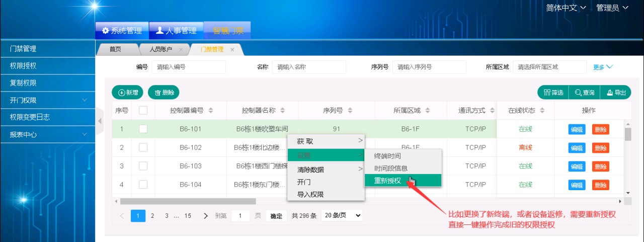Click orange 删除 for row B6-104
The width and height of the screenshot is (644, 242).
(x=601, y=185)
